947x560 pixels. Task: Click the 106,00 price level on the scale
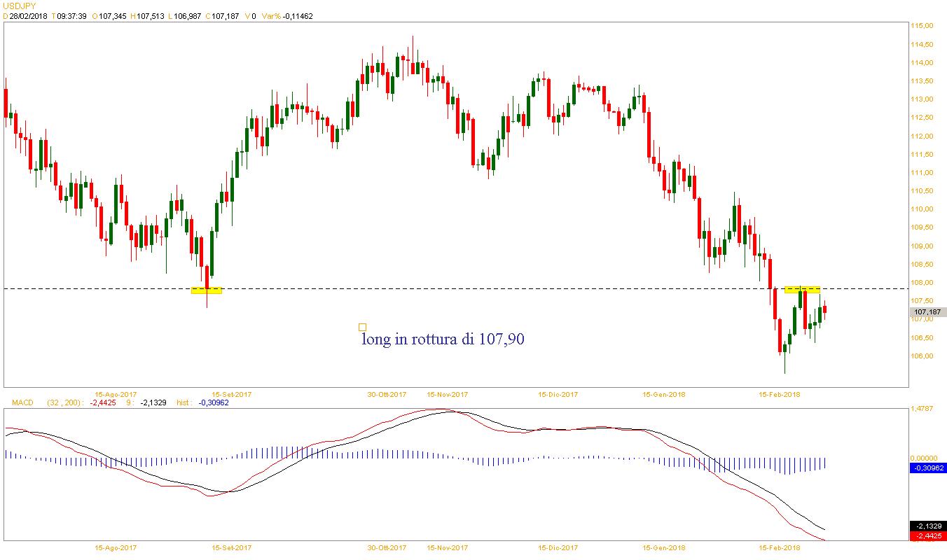point(922,356)
